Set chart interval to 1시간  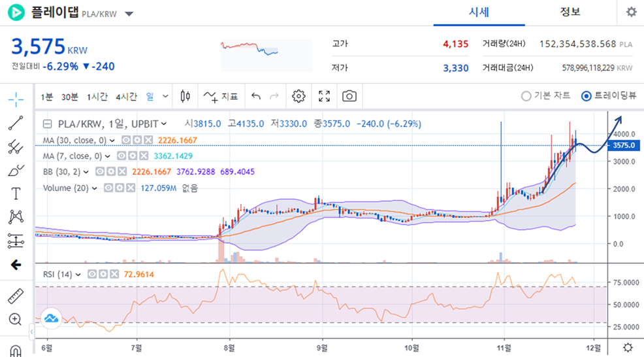[97, 97]
